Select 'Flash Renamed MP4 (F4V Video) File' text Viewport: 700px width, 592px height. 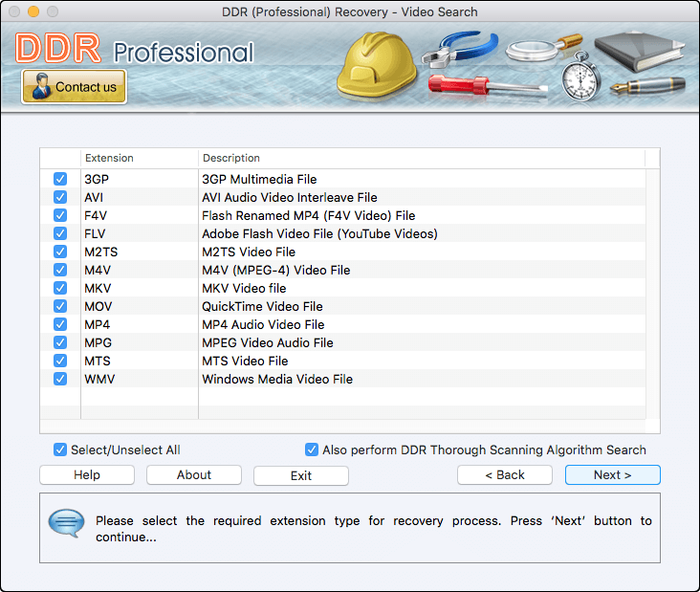[x=309, y=215]
